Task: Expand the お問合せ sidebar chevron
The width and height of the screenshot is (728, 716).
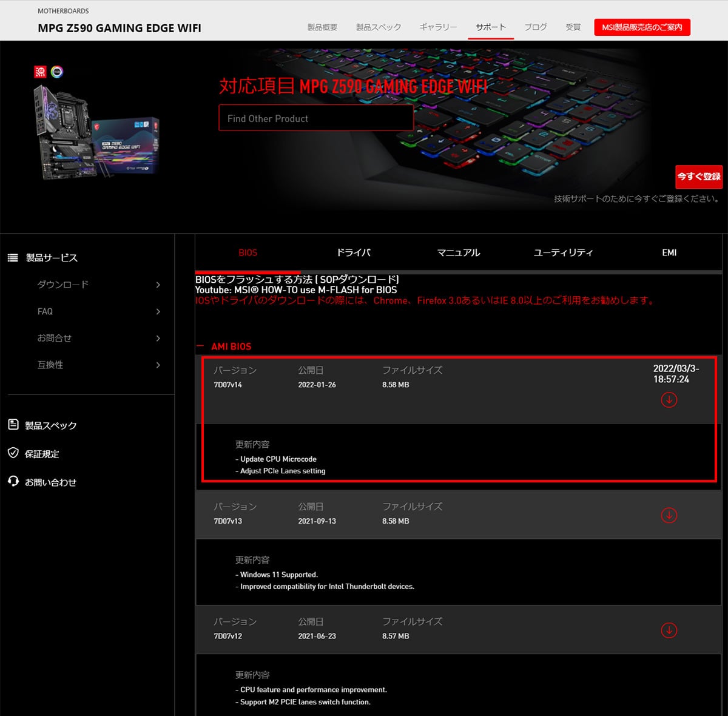Action: pyautogui.click(x=158, y=338)
